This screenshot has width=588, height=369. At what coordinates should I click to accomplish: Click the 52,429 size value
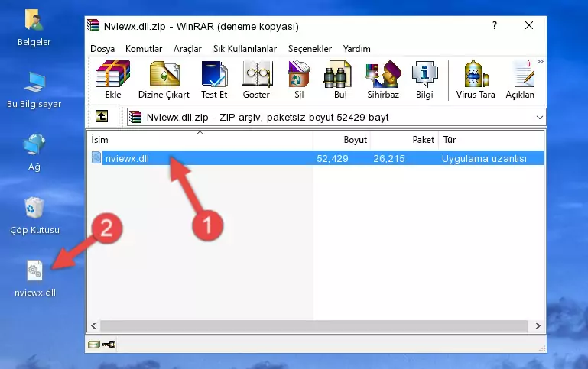(333, 158)
